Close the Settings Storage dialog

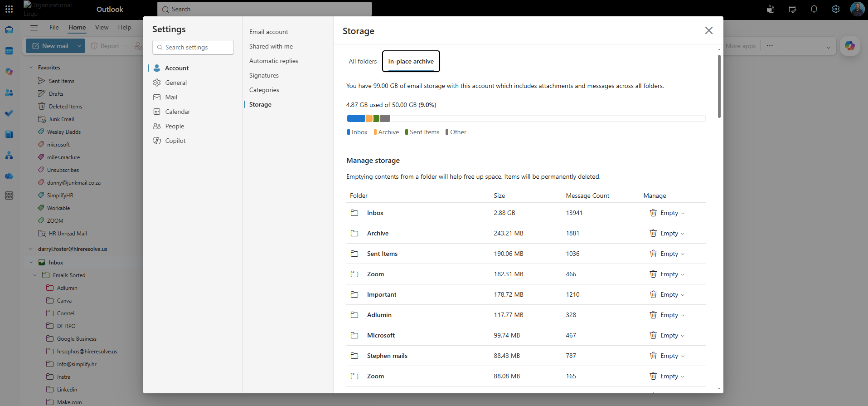click(x=709, y=30)
